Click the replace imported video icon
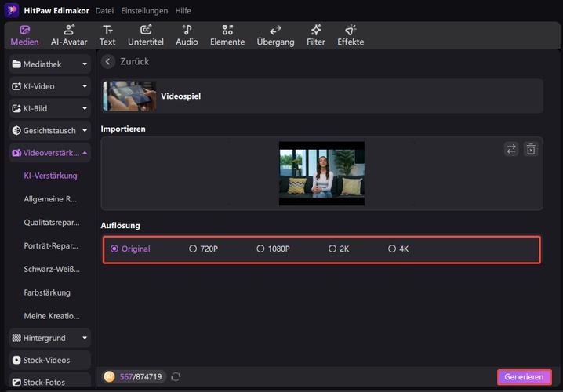This screenshot has width=563, height=392. click(511, 149)
